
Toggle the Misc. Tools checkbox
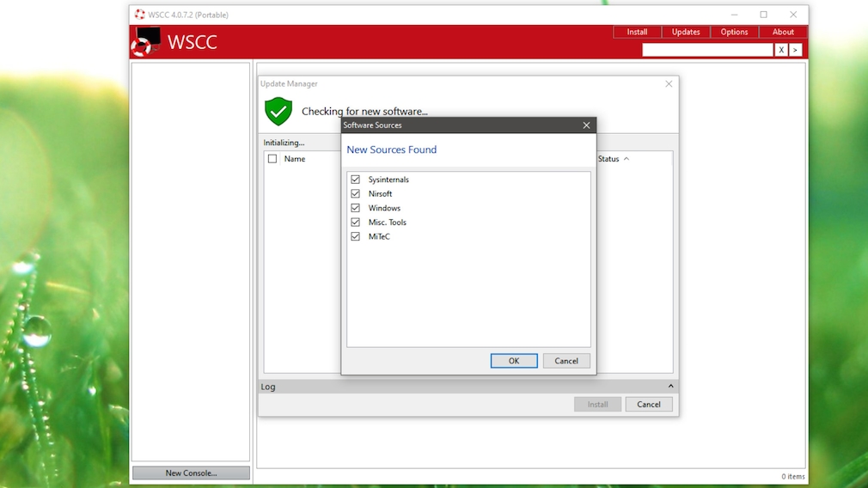point(355,223)
